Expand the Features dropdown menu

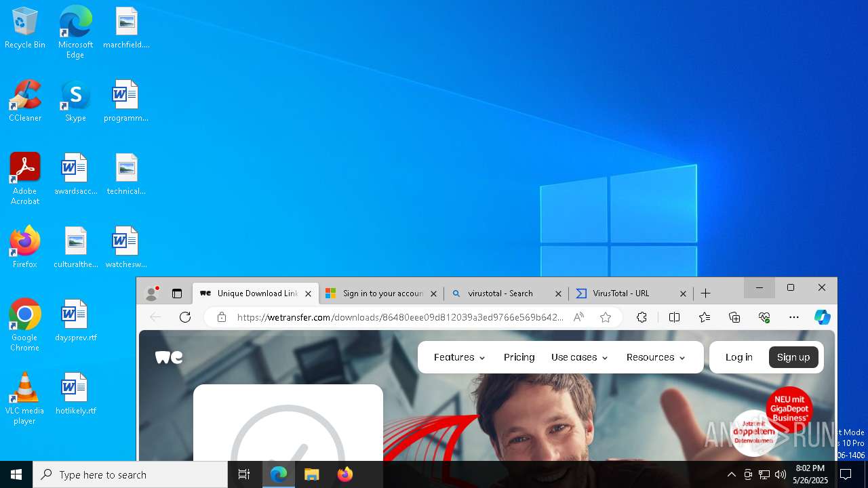click(x=459, y=357)
